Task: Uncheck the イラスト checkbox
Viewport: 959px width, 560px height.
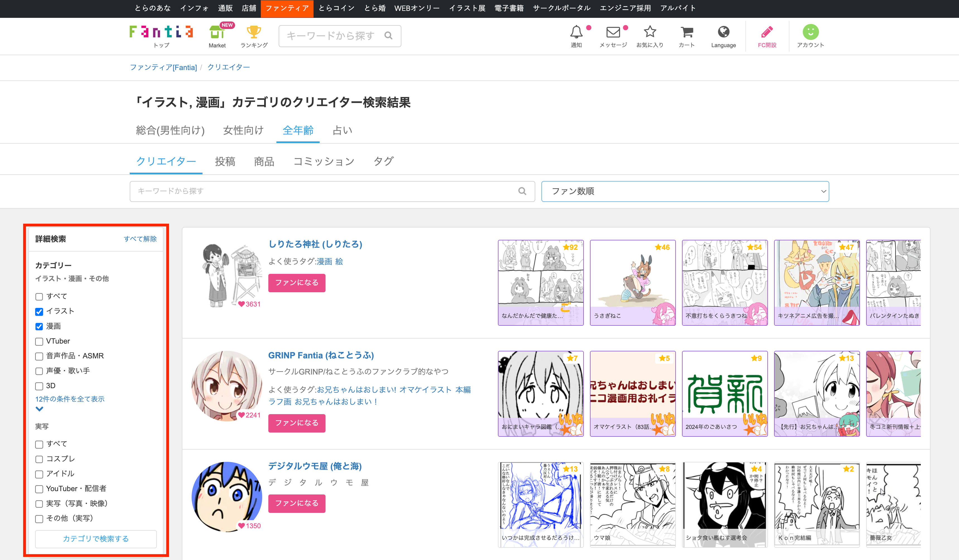Action: pyautogui.click(x=39, y=312)
